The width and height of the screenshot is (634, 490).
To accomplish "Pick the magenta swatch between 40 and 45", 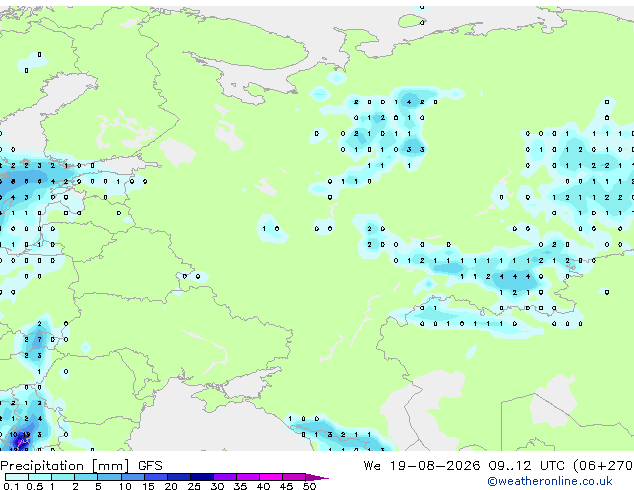I will coord(271,477).
